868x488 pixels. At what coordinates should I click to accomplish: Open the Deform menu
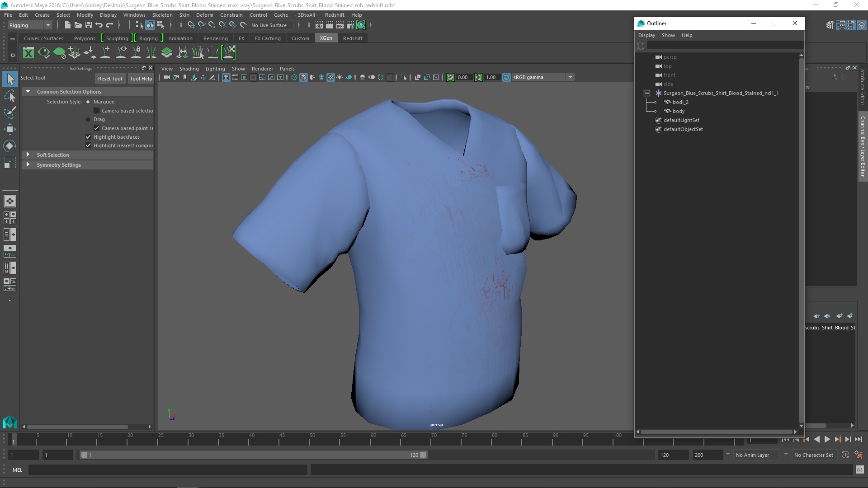coord(204,15)
